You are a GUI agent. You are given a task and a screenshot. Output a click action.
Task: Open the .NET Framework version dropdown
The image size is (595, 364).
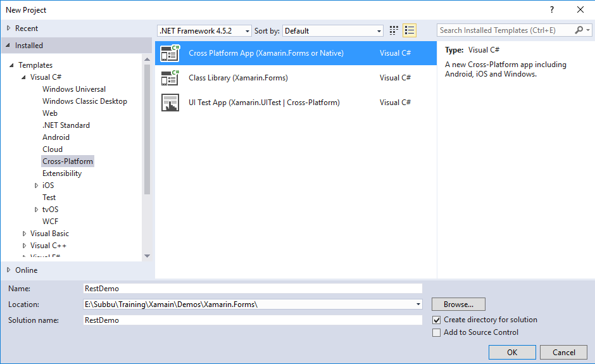pos(204,31)
